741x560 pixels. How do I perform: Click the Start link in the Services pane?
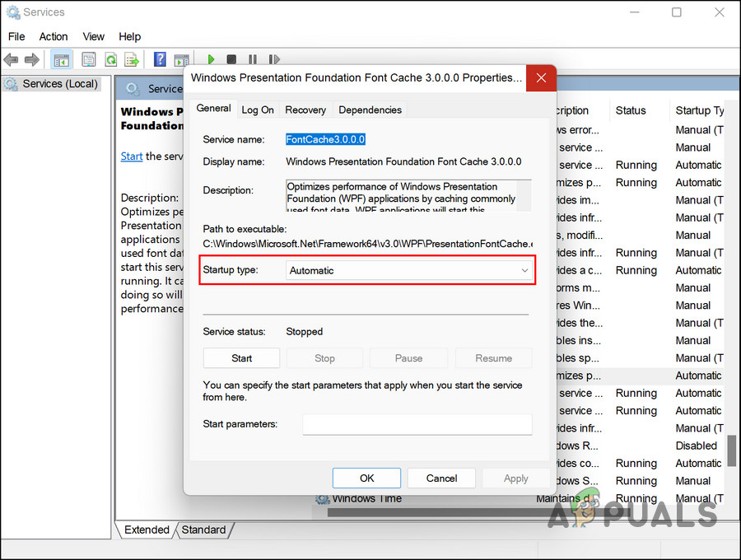[132, 156]
